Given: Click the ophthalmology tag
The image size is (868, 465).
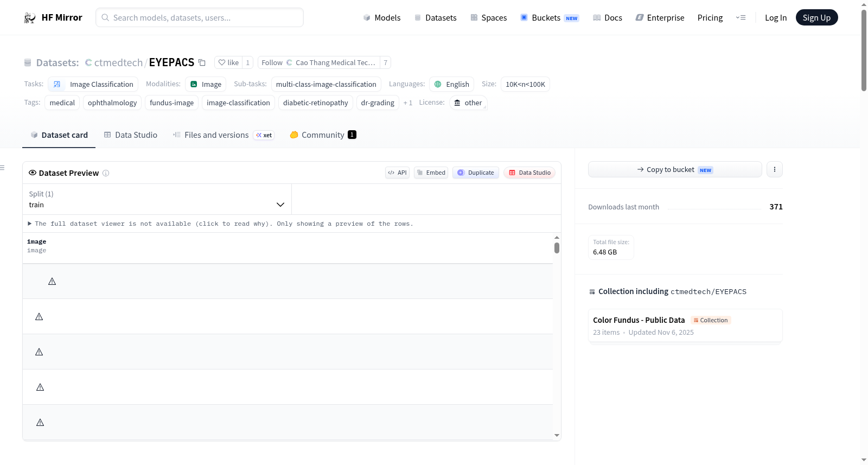Looking at the screenshot, I should (112, 103).
